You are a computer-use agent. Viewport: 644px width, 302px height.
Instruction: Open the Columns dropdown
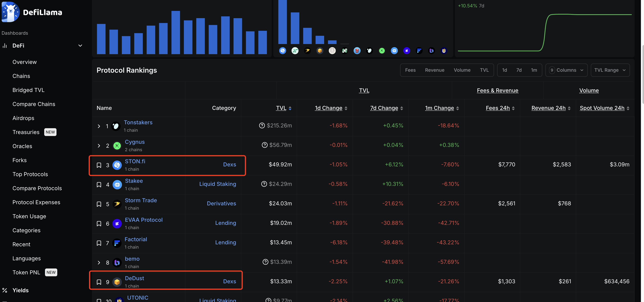566,70
